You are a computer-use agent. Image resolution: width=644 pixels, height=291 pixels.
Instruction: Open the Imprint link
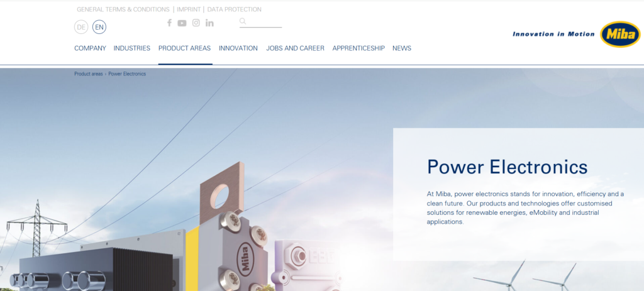point(189,9)
